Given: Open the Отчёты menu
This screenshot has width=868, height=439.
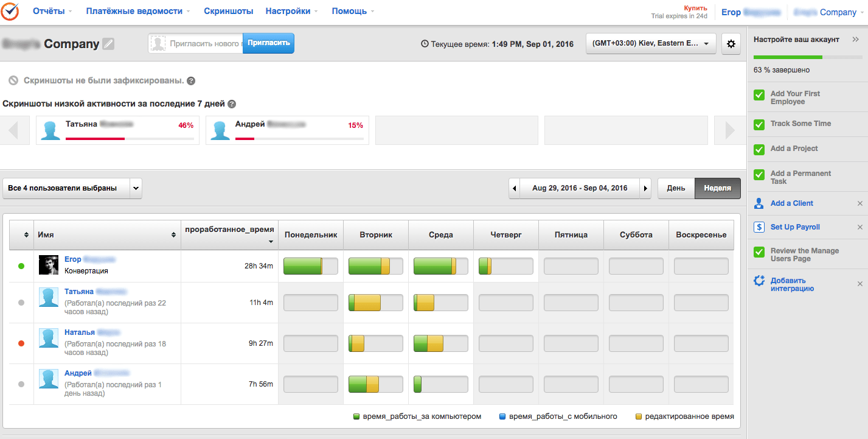Looking at the screenshot, I should click(x=52, y=12).
